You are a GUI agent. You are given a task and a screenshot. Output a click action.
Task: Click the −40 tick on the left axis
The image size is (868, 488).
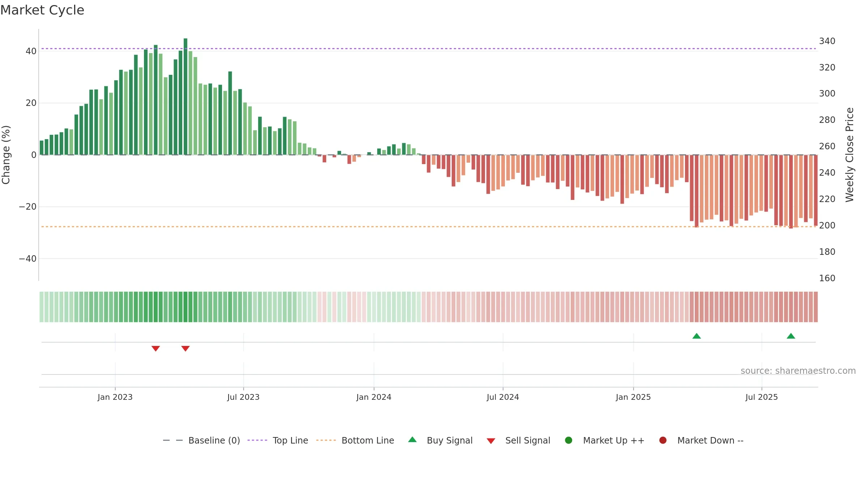click(x=28, y=259)
